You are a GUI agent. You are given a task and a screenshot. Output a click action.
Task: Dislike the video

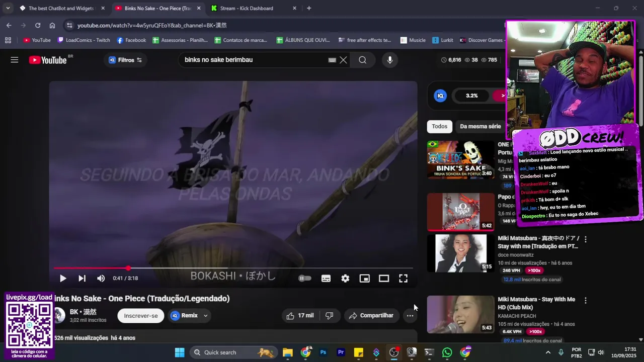point(329,315)
